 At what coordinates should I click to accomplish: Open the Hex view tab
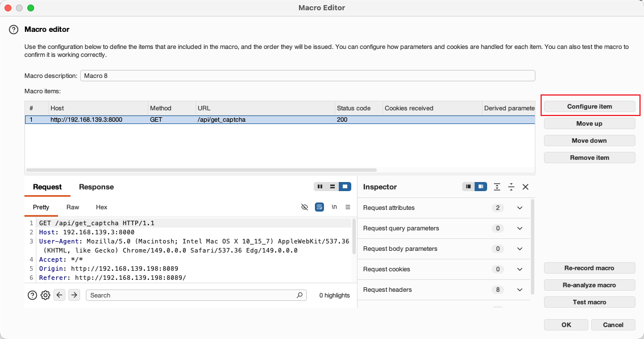(x=101, y=207)
